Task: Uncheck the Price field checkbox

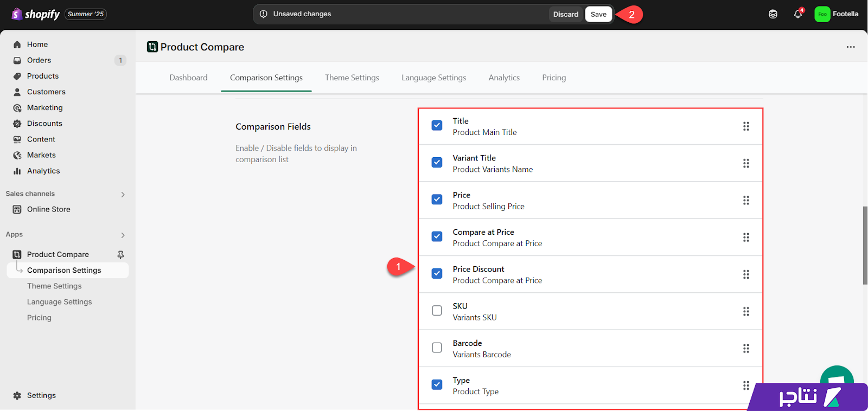Action: (x=437, y=200)
